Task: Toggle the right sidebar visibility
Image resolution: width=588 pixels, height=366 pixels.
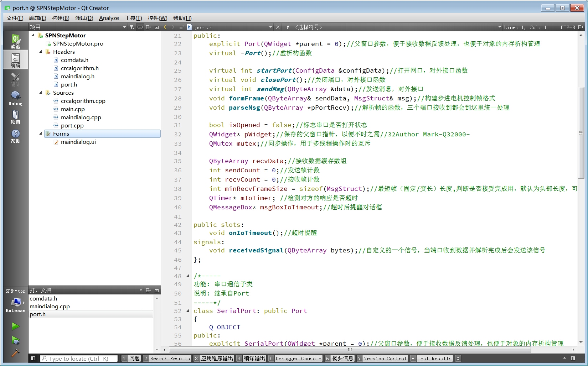Action: 573,359
